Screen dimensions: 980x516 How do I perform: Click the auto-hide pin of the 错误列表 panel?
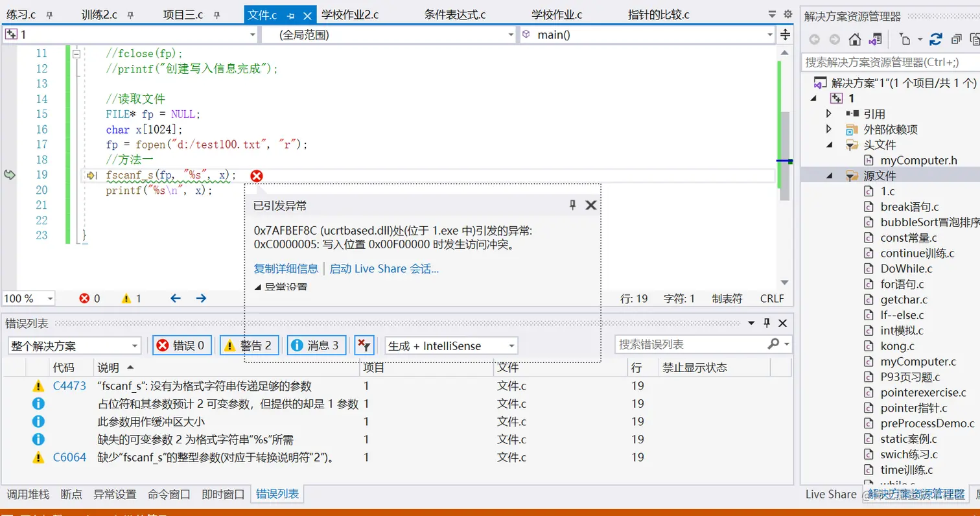767,323
